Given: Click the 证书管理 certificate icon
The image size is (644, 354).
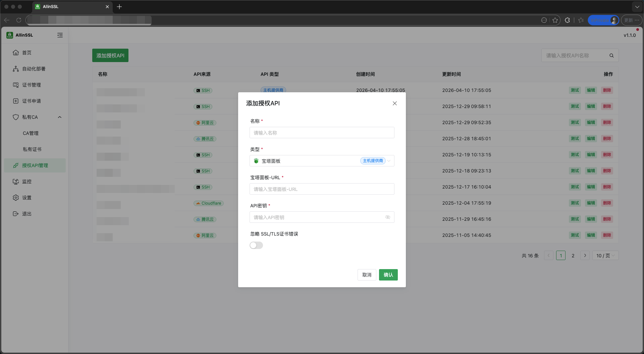Looking at the screenshot, I should tap(16, 85).
